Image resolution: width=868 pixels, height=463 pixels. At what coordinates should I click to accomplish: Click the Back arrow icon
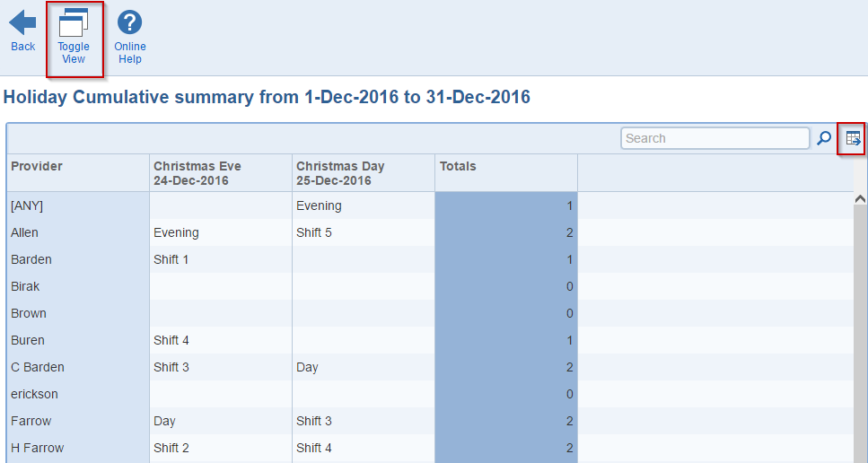pyautogui.click(x=22, y=23)
